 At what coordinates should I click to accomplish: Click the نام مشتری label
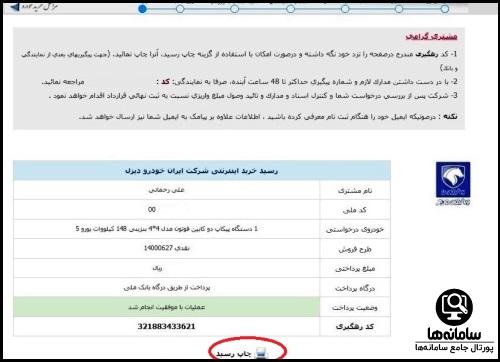tap(355, 191)
